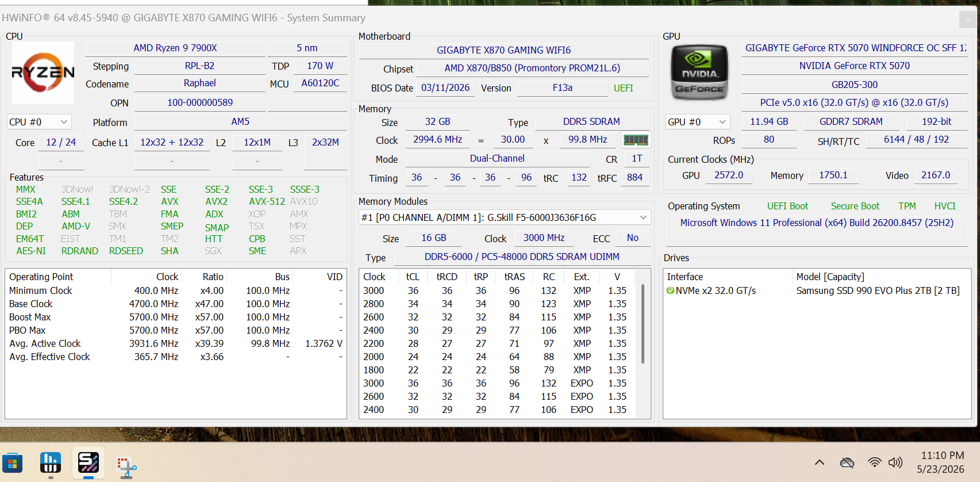Click the SSE4.2 feature label
The height and width of the screenshot is (482, 980).
(124, 202)
